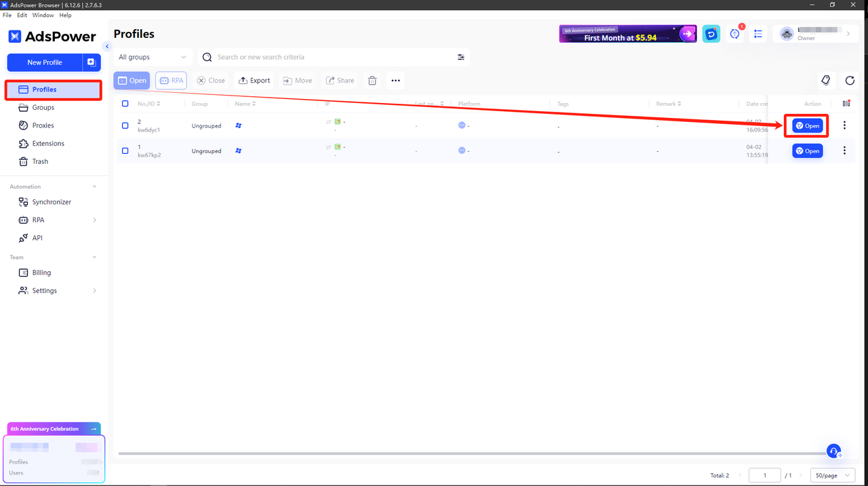Open the column settings icon in table header
The height and width of the screenshot is (486, 868).
click(x=846, y=104)
